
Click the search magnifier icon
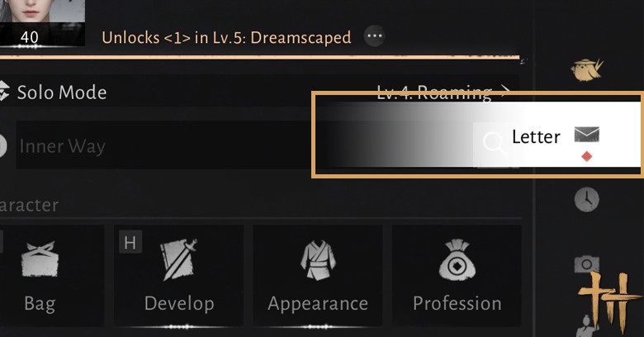(x=494, y=143)
